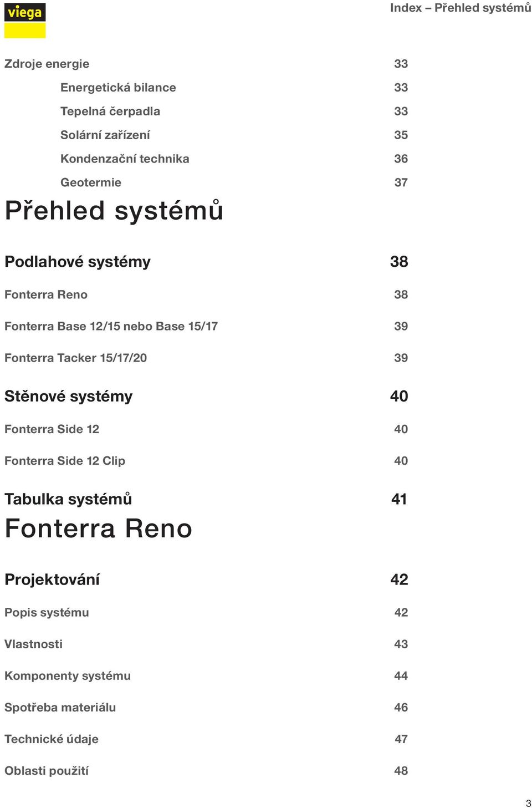Open the Zdroje energie index entry

click(x=47, y=64)
